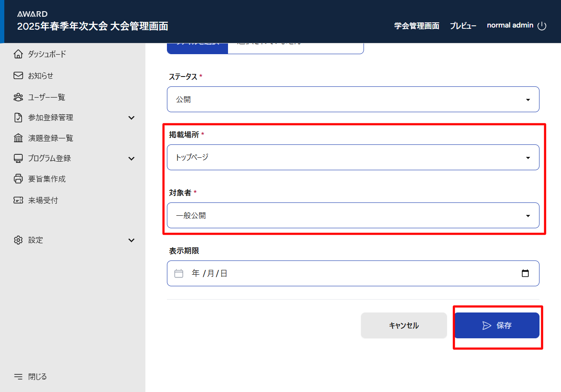Expand the 参加登録管理 submenu chevron
The image size is (561, 392).
pyautogui.click(x=132, y=118)
